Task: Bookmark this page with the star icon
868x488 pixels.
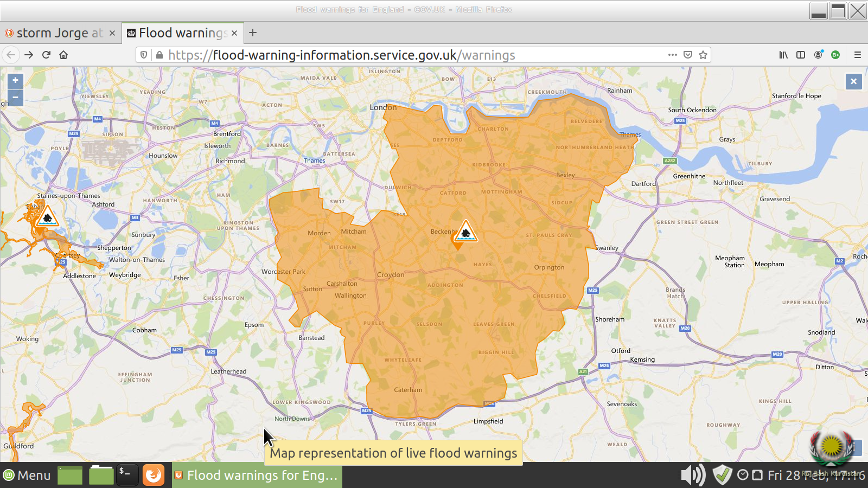Action: (x=703, y=55)
